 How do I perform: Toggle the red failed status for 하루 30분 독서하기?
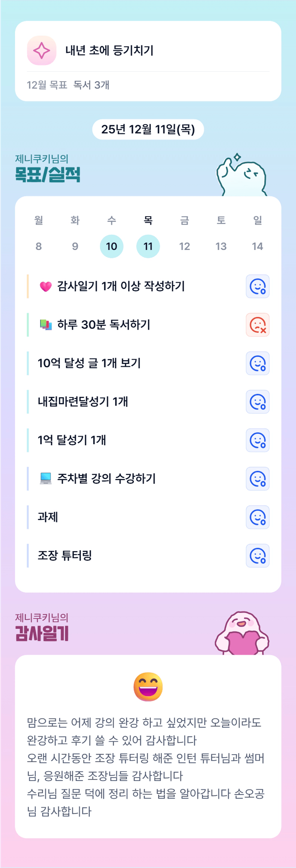pyautogui.click(x=257, y=325)
